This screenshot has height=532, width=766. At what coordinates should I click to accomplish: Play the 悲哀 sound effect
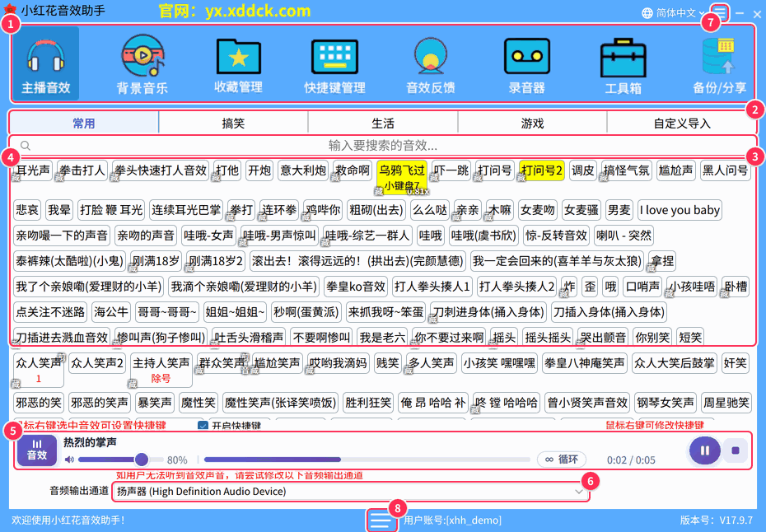(27, 210)
